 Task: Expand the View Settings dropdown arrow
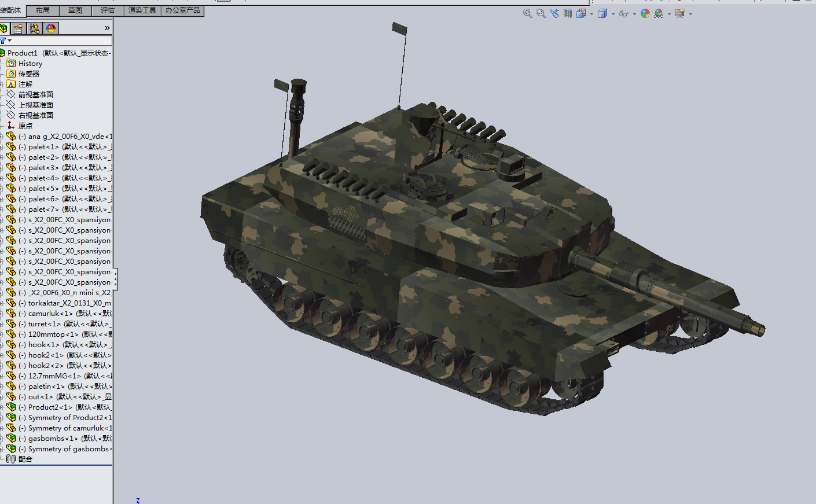point(690,14)
